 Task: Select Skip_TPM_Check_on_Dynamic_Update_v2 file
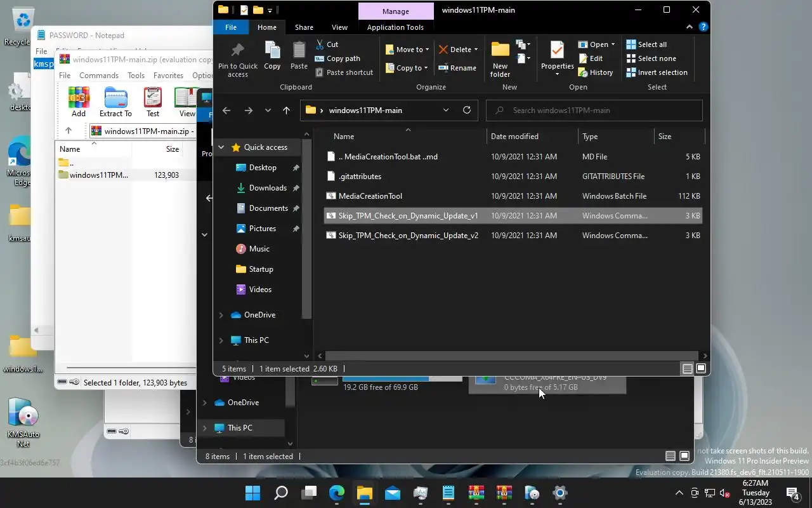(513, 236)
